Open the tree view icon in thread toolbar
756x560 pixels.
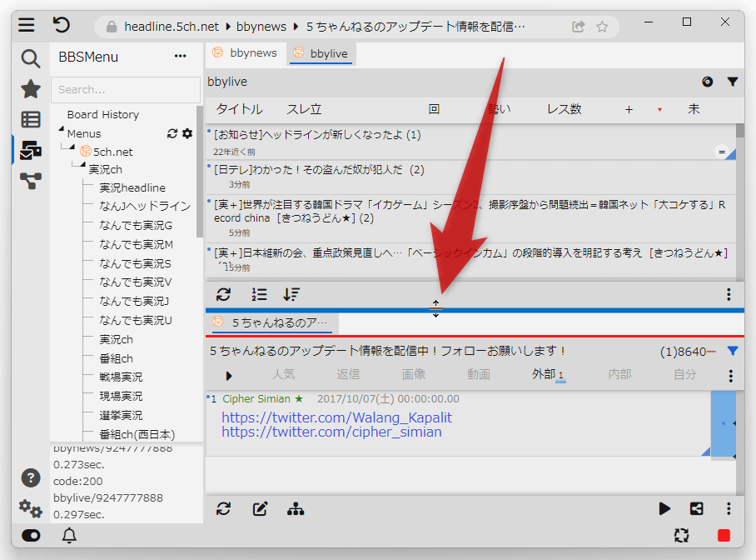[x=296, y=509]
